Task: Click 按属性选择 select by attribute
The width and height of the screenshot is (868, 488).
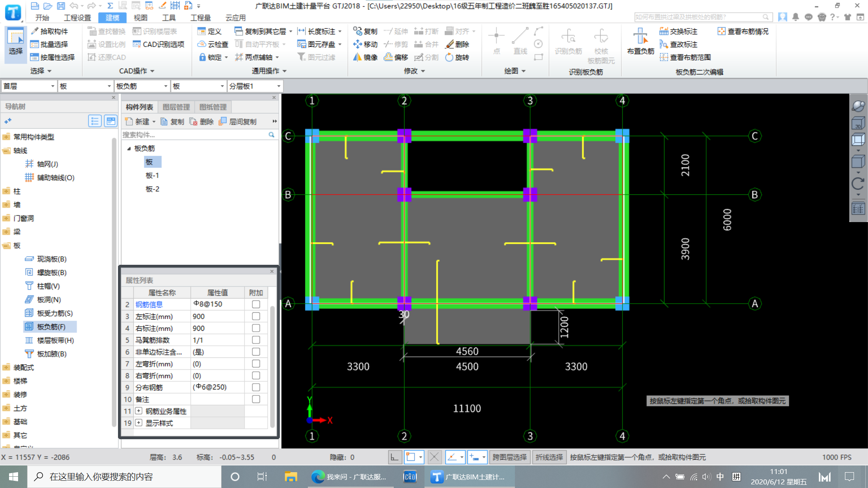Action: click(x=52, y=57)
